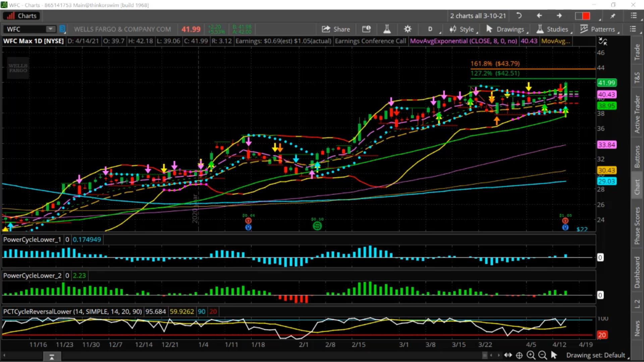Open the L2 side tab
Screen dimensions: 644x362
point(637,304)
